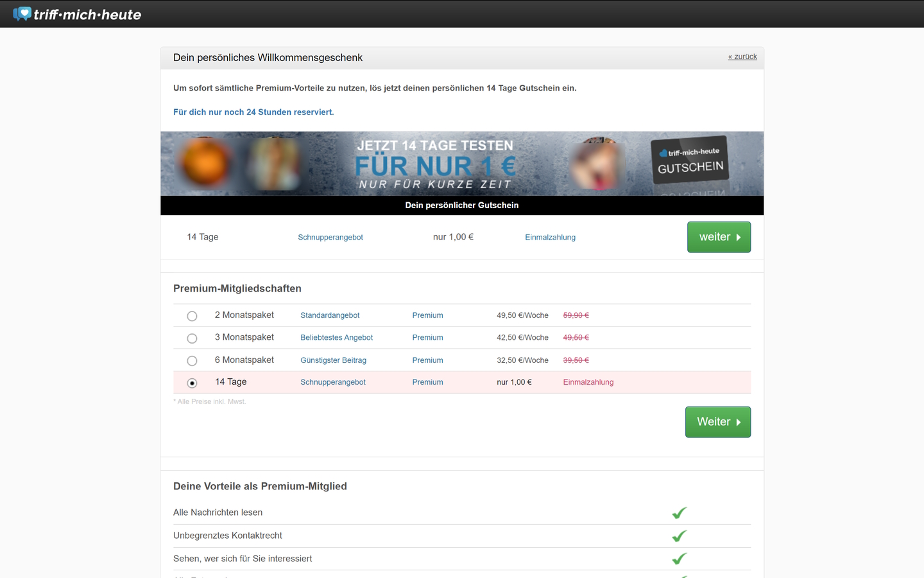Click the green checkmark for Alle Nachrichten lesen
Viewport: 924px width, 578px height.
[x=679, y=512]
